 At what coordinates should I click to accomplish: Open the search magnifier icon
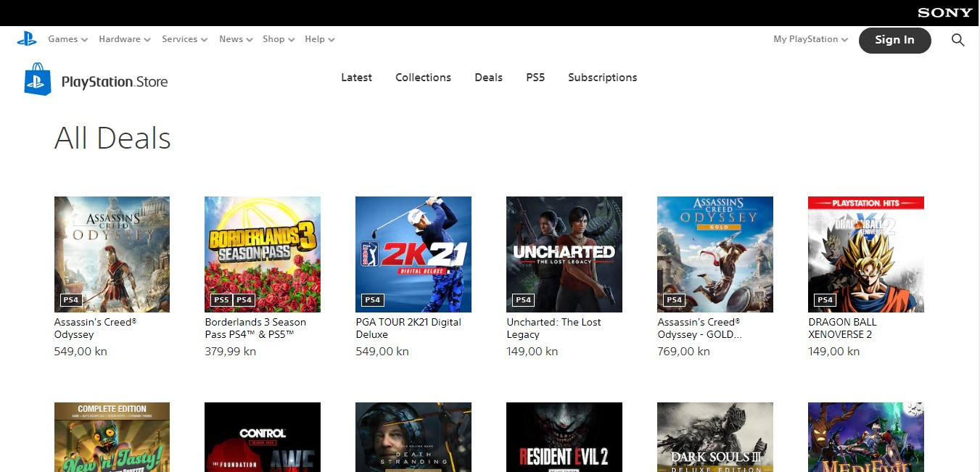pos(958,40)
